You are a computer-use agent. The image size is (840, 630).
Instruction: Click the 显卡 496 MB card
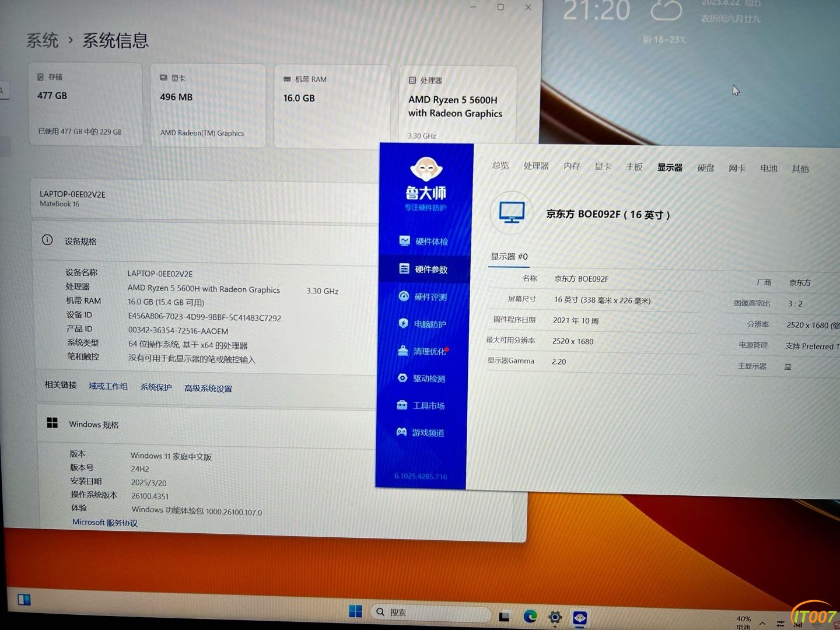click(x=208, y=106)
